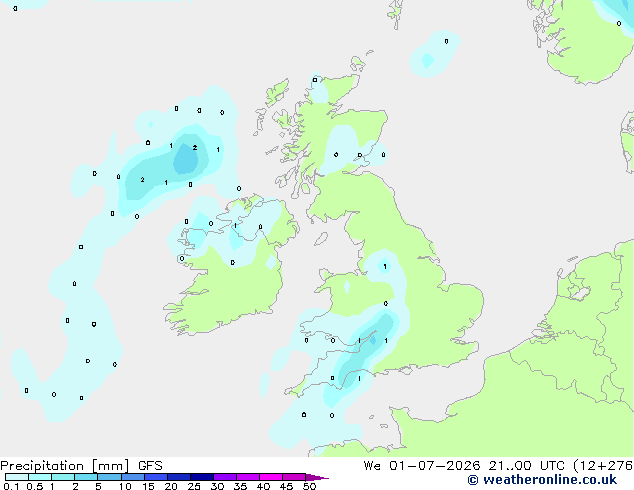Click the 15–20 mm blue legend swatch
This screenshot has height=490, width=634.
click(x=156, y=477)
